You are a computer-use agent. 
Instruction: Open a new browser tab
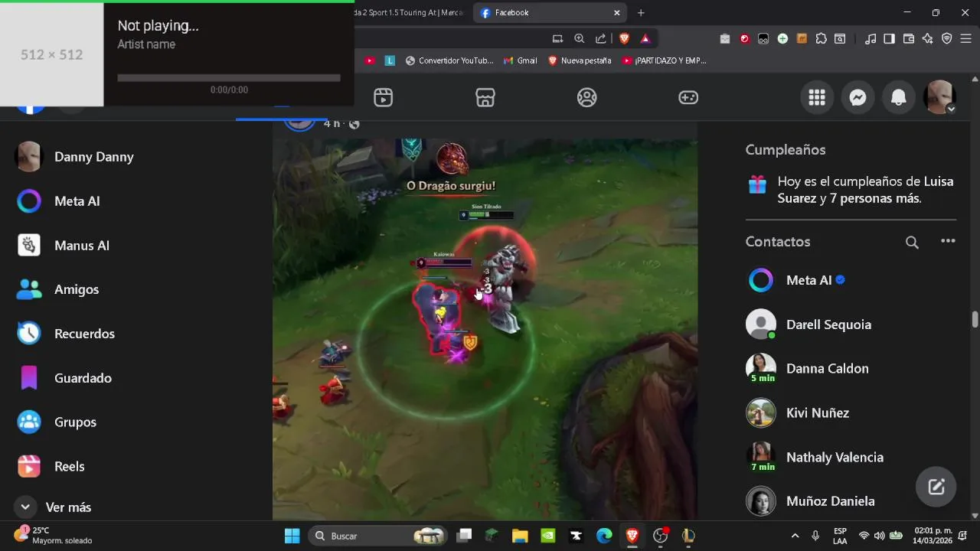click(641, 12)
